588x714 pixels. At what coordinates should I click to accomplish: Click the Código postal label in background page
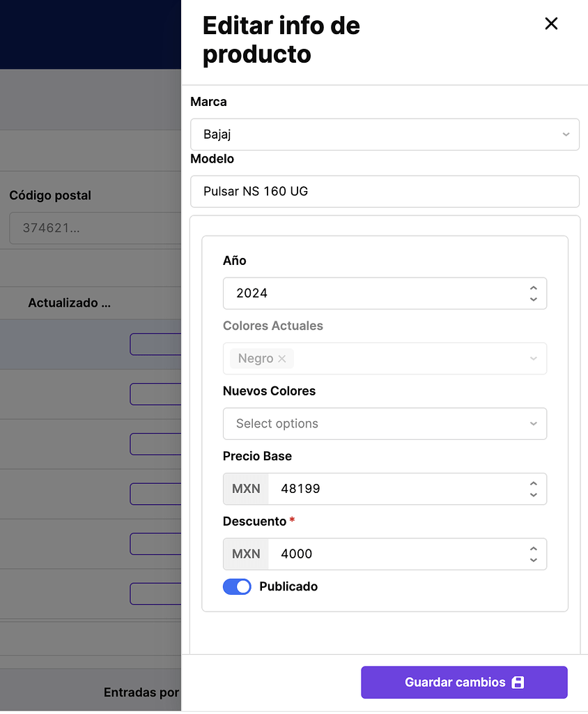point(50,195)
